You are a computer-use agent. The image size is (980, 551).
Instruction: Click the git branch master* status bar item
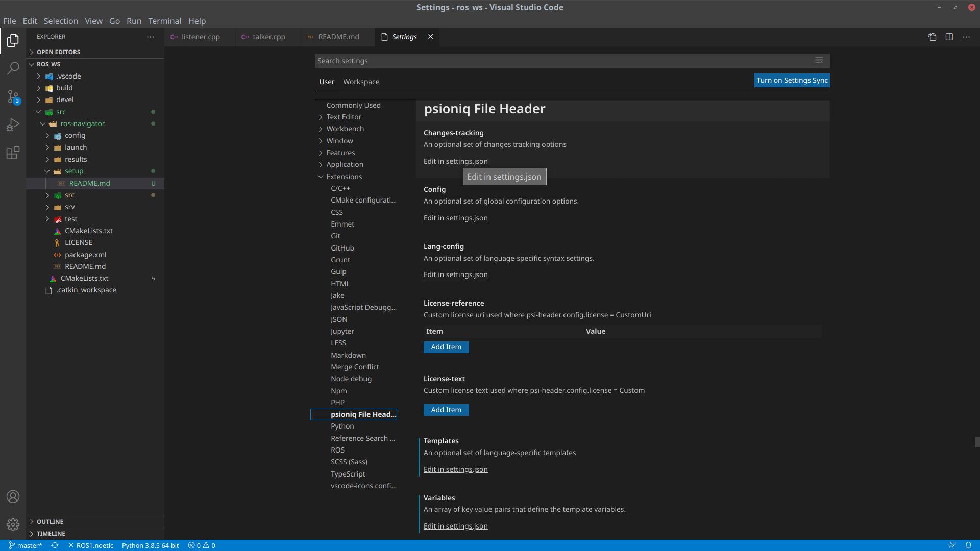(x=26, y=545)
